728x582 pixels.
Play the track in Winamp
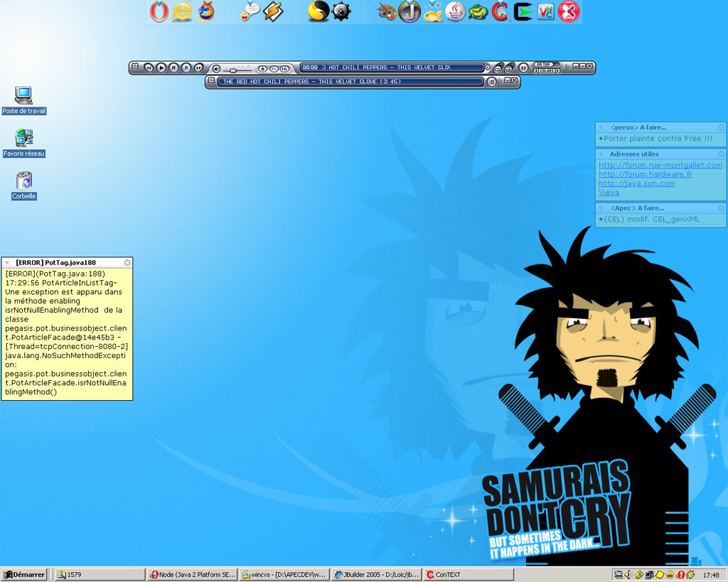pos(161,68)
